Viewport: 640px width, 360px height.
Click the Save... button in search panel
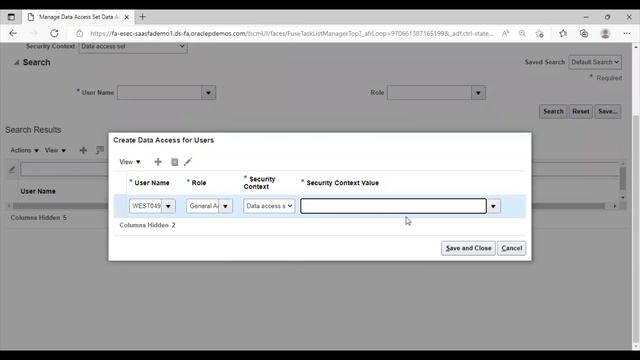[x=608, y=111]
